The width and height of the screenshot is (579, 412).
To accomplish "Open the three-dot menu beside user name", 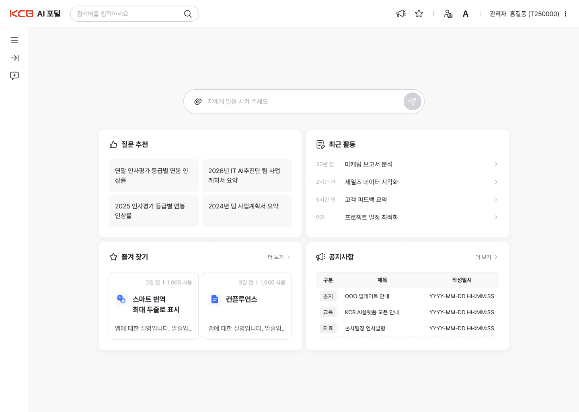I will coord(565,14).
